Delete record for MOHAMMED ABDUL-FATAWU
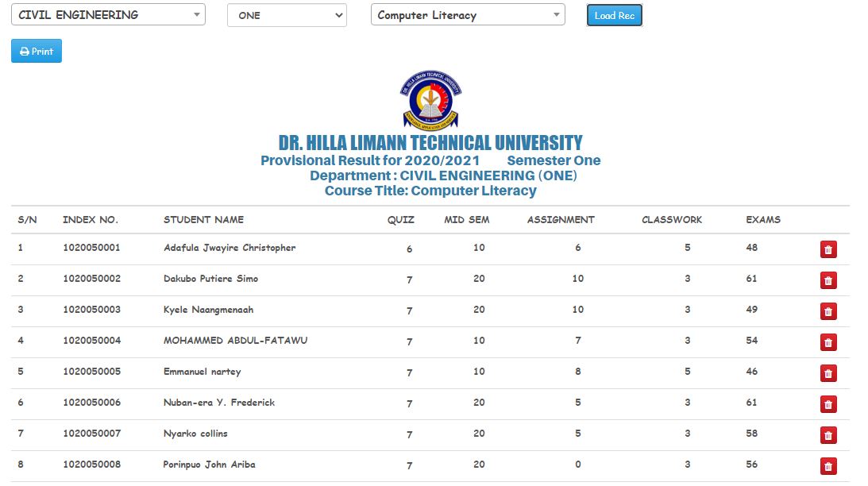The height and width of the screenshot is (486, 868). [x=828, y=342]
